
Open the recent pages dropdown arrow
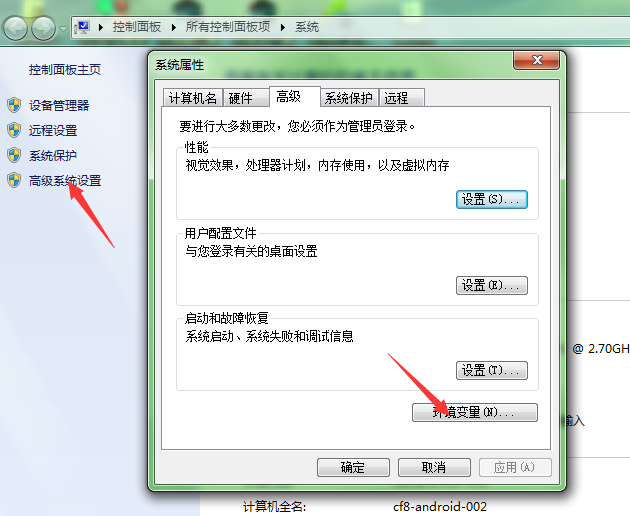click(x=63, y=29)
